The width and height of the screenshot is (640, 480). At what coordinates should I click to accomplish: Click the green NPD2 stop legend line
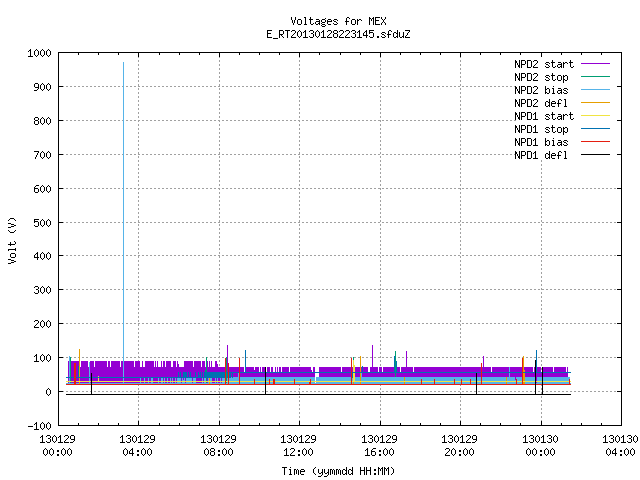tap(596, 76)
